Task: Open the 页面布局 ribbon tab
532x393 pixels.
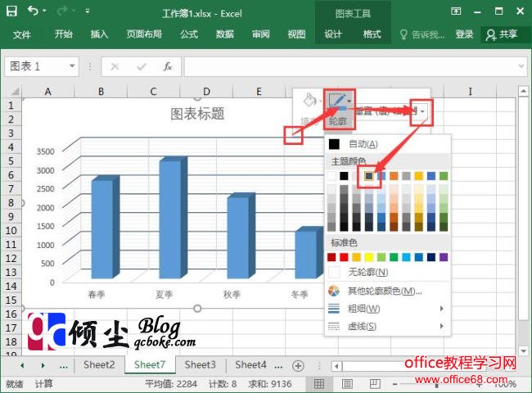Action: coord(144,34)
